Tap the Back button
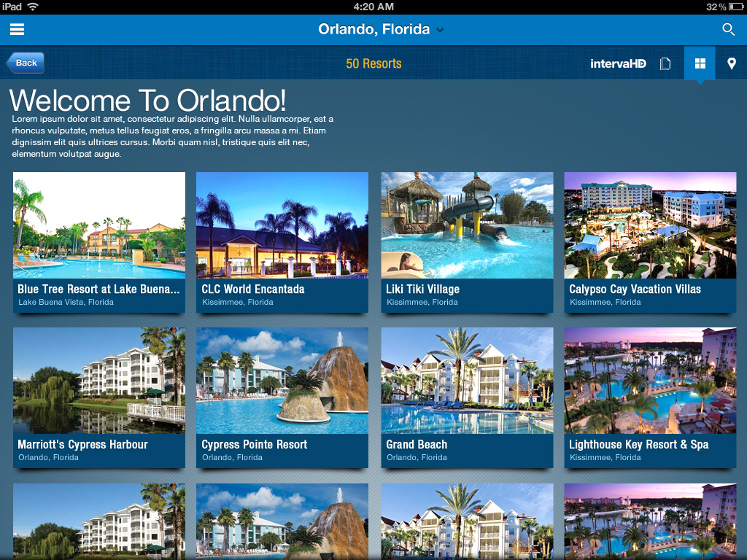747x560 pixels. [x=26, y=63]
